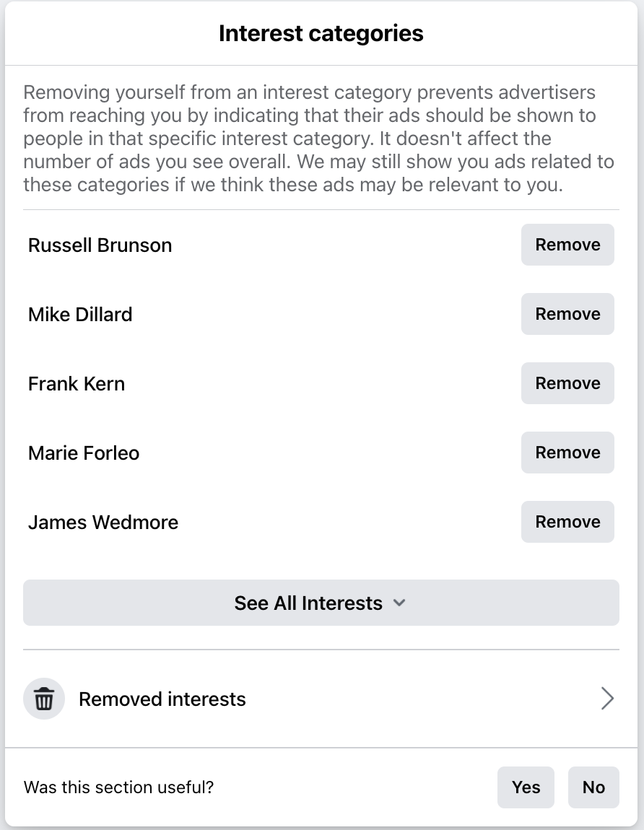The width and height of the screenshot is (644, 830).
Task: Remove Marie Forleo interest category
Action: 567,453
